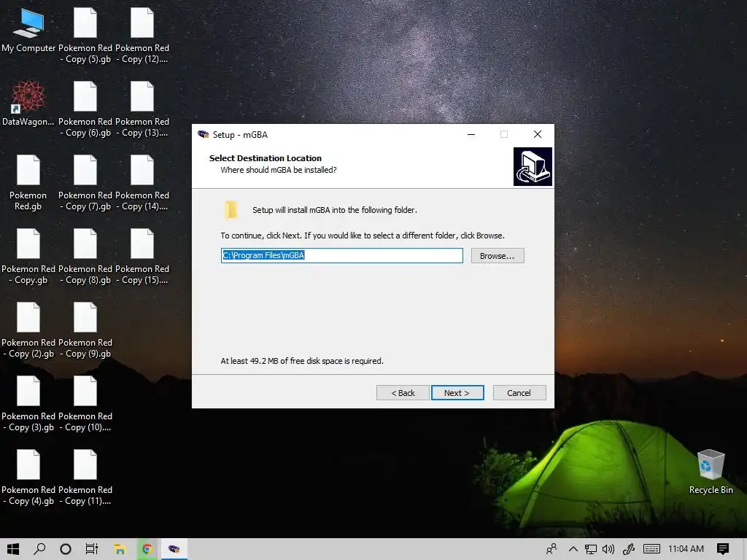Screen dimensions: 747x560
Task: Open People icon in system tray
Action: tap(551, 549)
